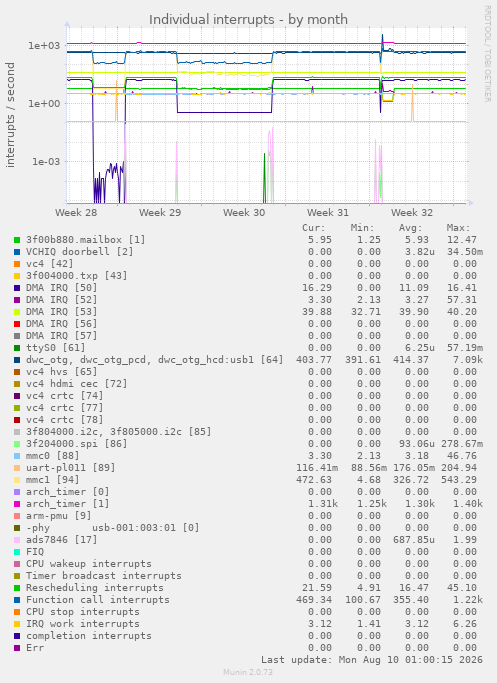497x683 pixels.
Task: Click the ads7846 [17] pink swatch
Action: pos(17,540)
